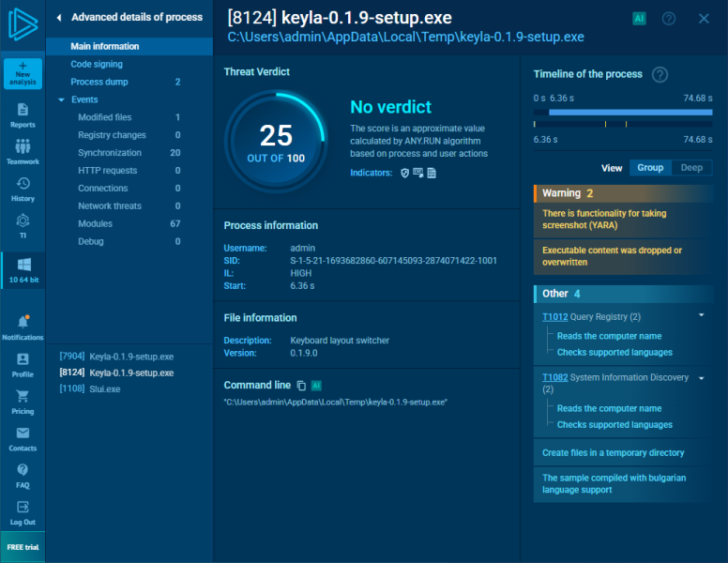Collapse the T1082 System Information Discovery entry
This screenshot has height=563, width=728.
tap(701, 377)
